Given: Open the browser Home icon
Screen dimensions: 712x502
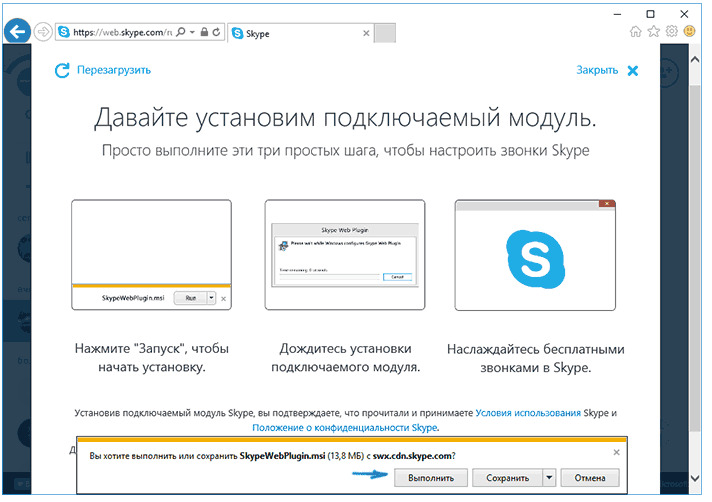Looking at the screenshot, I should pos(636,31).
